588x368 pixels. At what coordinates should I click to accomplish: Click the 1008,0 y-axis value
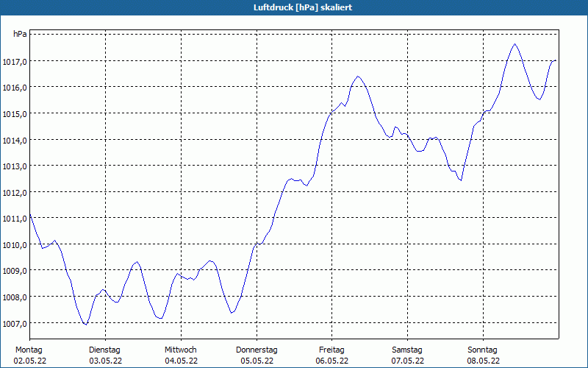(x=15, y=297)
